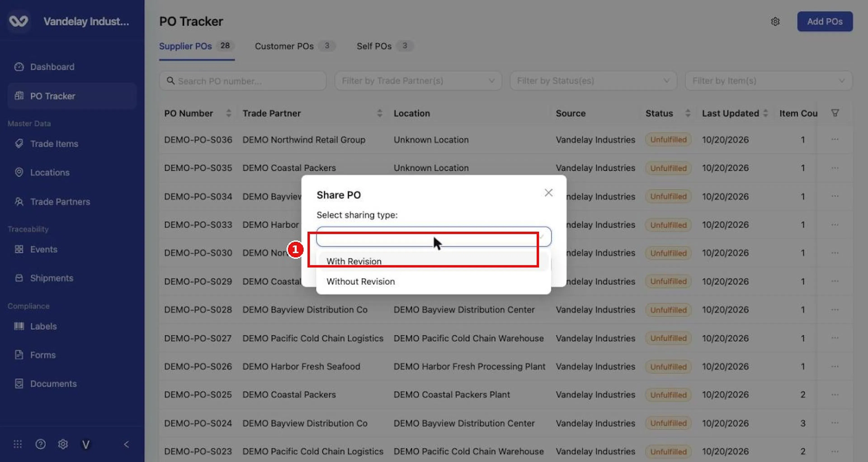Open the Dashboard sidebar item
The height and width of the screenshot is (462, 868).
point(52,67)
